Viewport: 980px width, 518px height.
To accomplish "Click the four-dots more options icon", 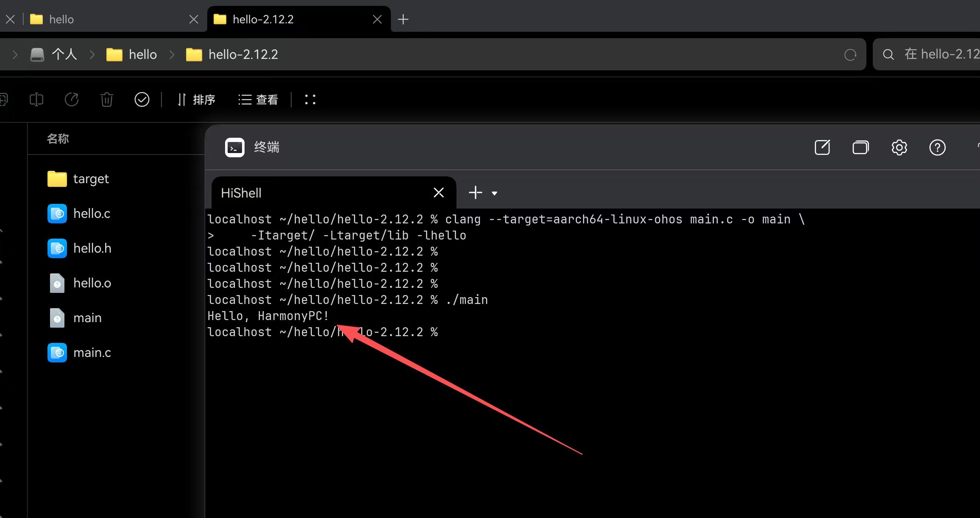I will click(x=310, y=100).
